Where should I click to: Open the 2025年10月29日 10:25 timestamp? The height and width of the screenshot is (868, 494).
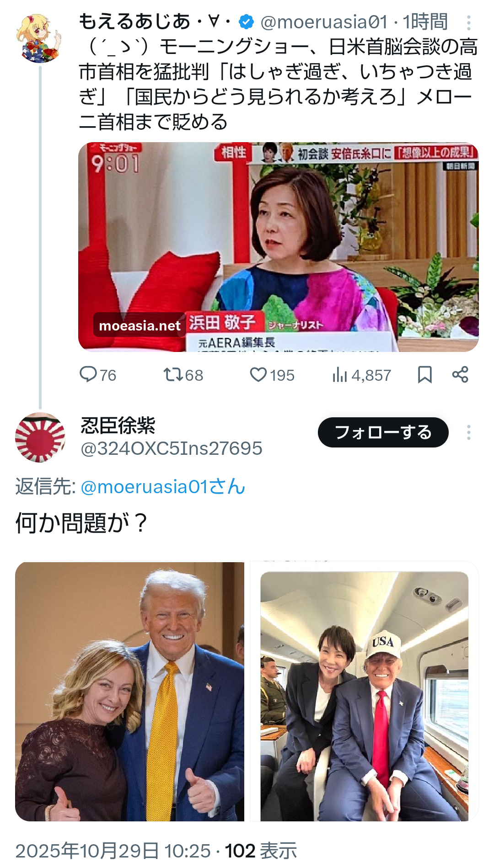pos(113,851)
